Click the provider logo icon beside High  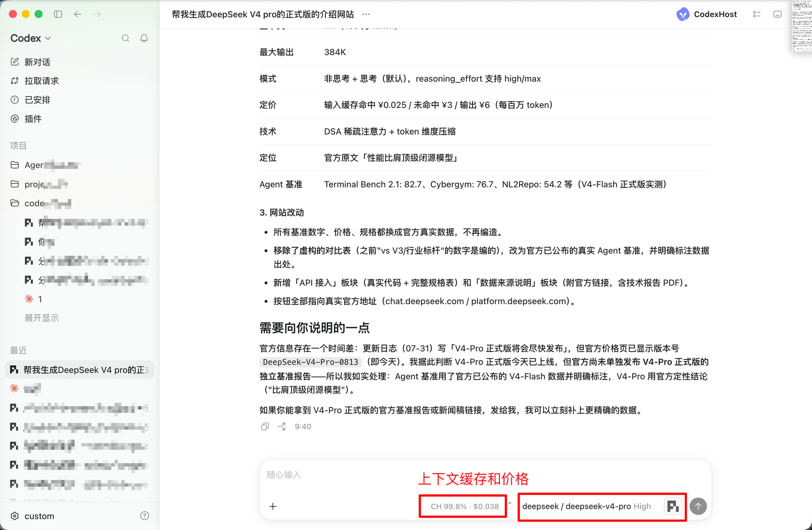(x=673, y=506)
